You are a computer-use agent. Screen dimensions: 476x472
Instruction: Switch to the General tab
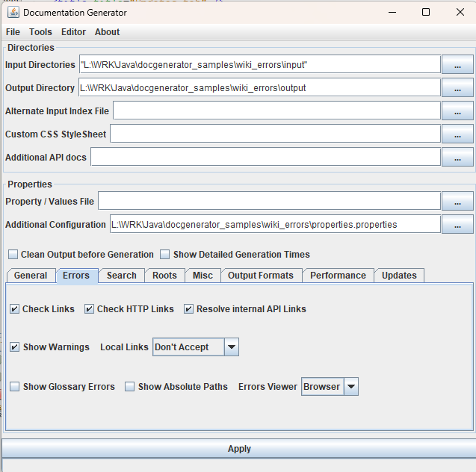[31, 276]
